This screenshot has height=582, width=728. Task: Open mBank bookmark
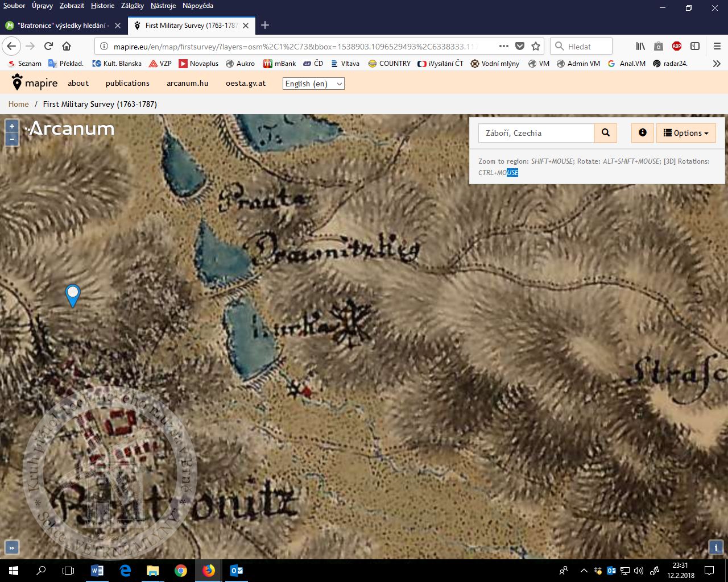[x=280, y=64]
